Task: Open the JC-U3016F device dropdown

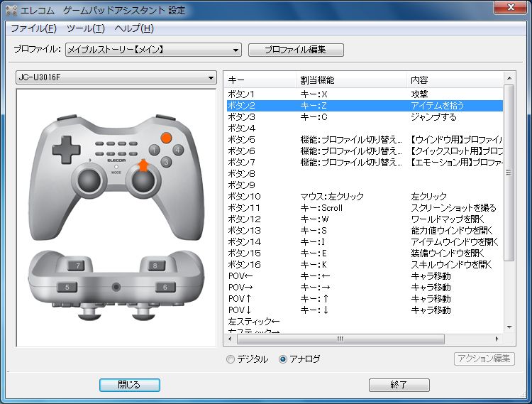Action: point(116,77)
